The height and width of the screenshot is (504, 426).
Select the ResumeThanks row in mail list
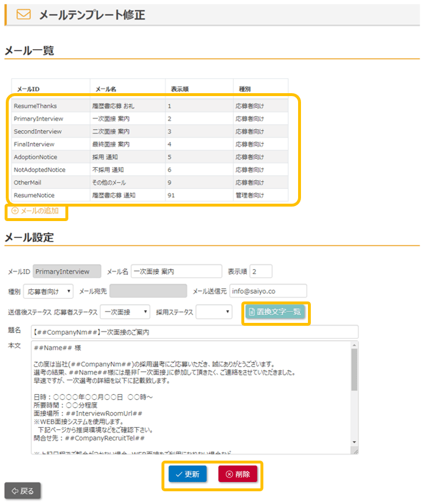pyautogui.click(x=149, y=106)
